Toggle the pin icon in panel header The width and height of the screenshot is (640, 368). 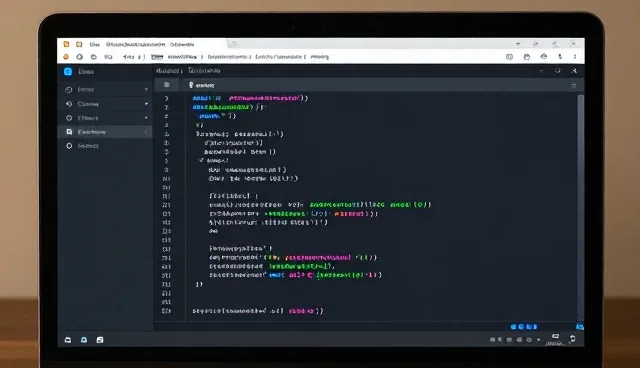click(574, 71)
